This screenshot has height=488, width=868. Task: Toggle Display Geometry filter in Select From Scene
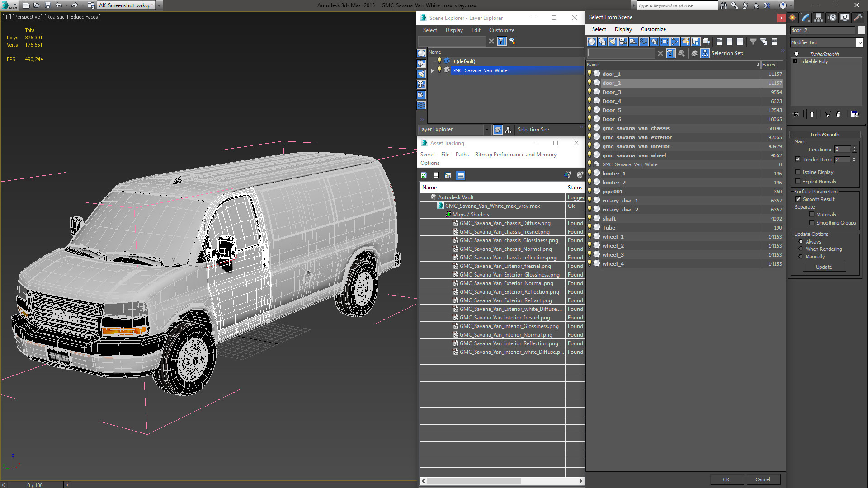coord(592,42)
